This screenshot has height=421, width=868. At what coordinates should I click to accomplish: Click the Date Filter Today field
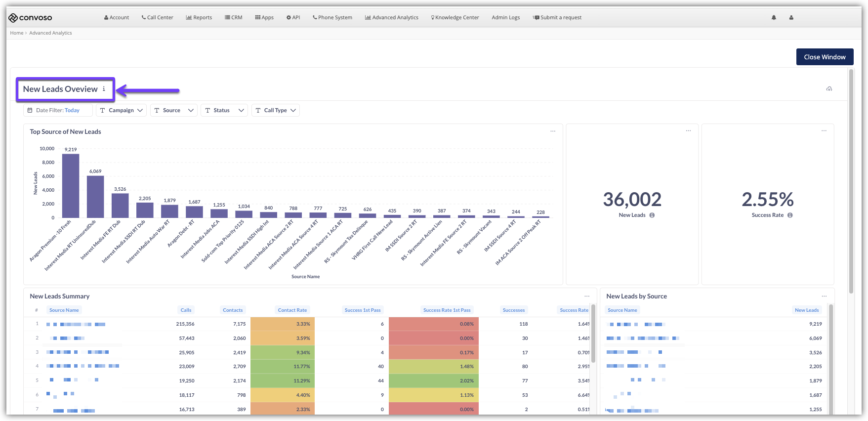pos(58,110)
